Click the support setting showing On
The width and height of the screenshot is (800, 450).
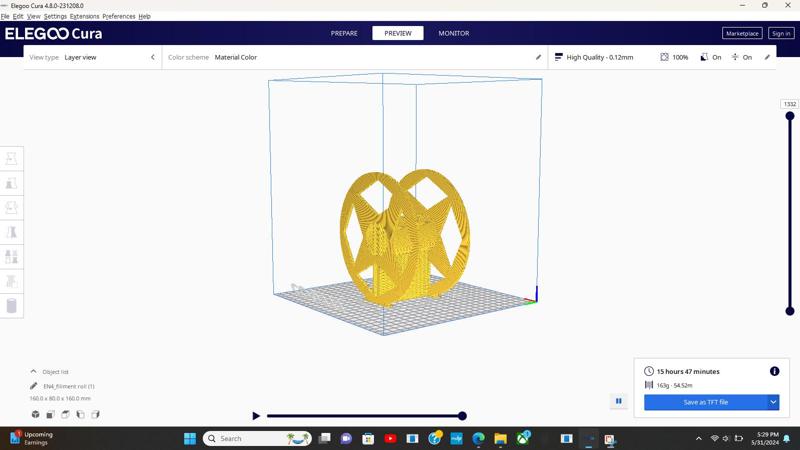click(x=711, y=57)
